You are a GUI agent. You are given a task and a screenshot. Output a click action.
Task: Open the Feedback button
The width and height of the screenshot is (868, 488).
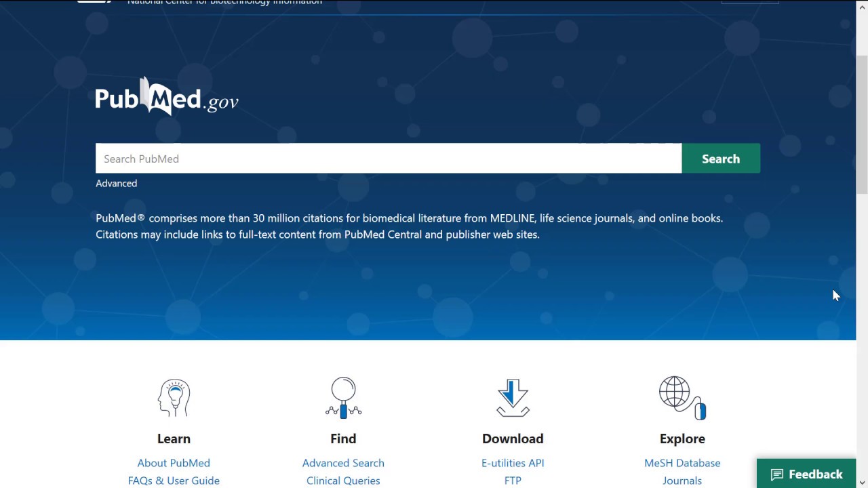point(806,474)
